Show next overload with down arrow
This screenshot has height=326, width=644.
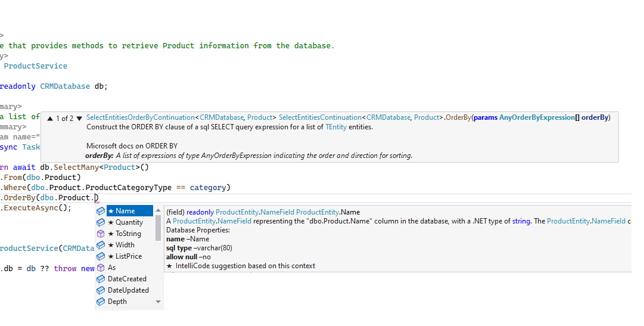pyautogui.click(x=79, y=119)
